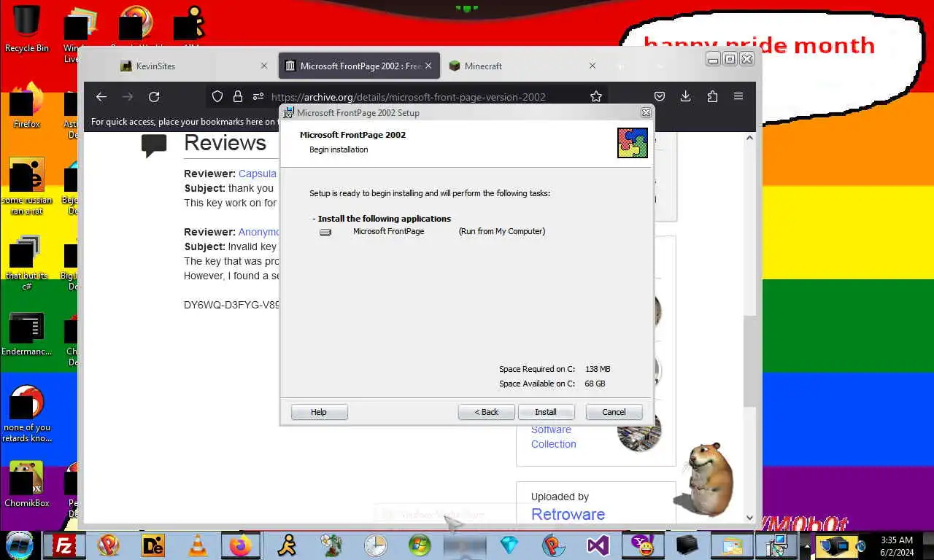Open the Retroware uploader link
The height and width of the screenshot is (560, 934).
pos(568,514)
